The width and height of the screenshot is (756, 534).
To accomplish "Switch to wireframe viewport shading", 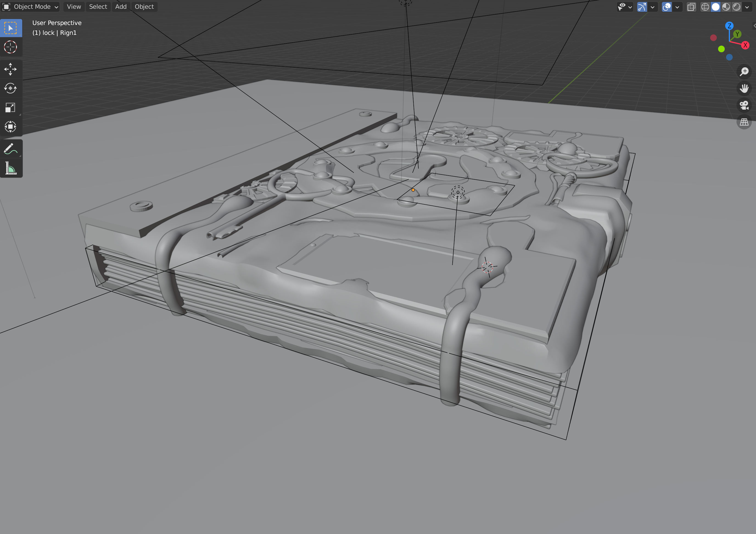I will pos(705,7).
